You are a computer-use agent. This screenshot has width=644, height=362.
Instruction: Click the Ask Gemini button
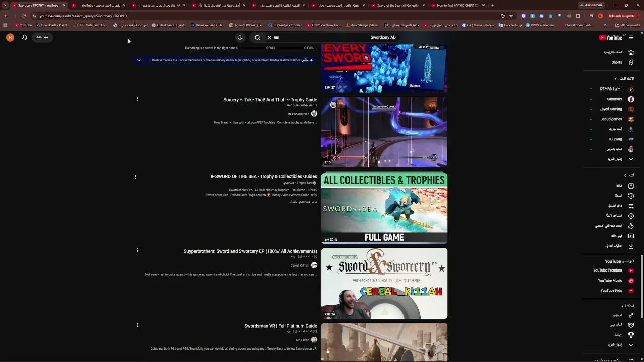point(590,5)
